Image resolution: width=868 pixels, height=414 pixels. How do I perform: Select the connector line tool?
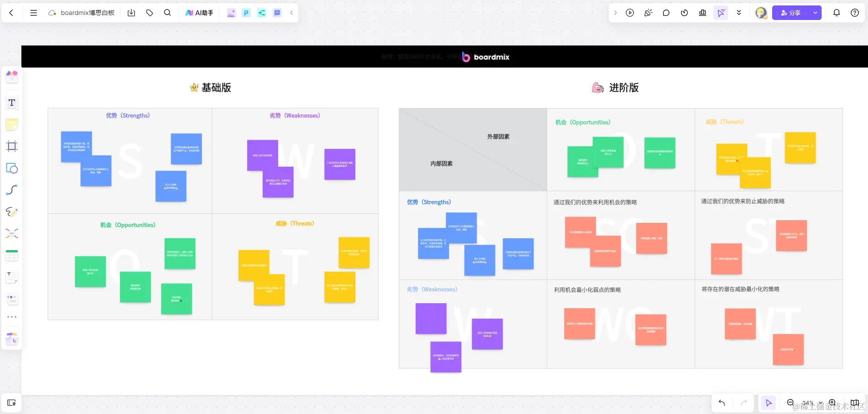(x=12, y=190)
